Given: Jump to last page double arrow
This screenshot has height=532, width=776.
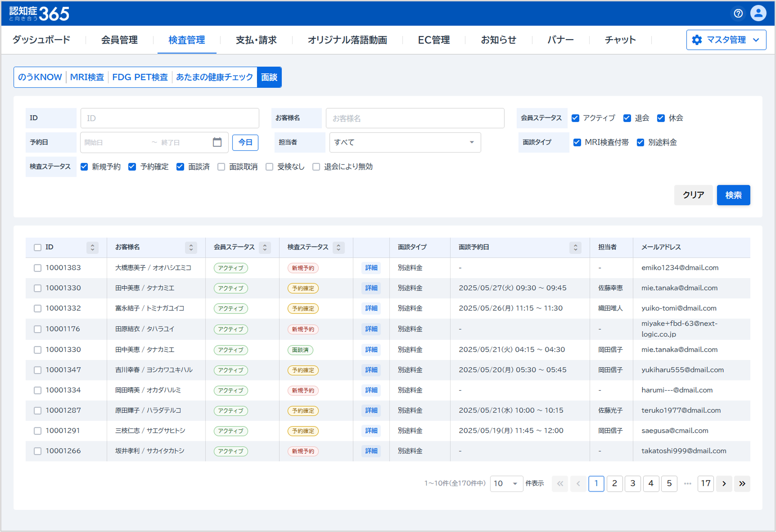Looking at the screenshot, I should pos(742,483).
